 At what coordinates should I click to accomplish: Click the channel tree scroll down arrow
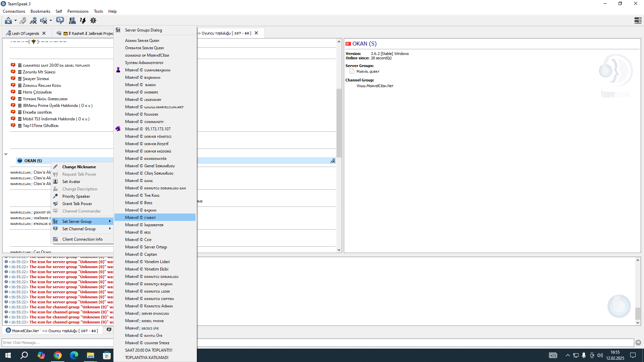point(339,250)
